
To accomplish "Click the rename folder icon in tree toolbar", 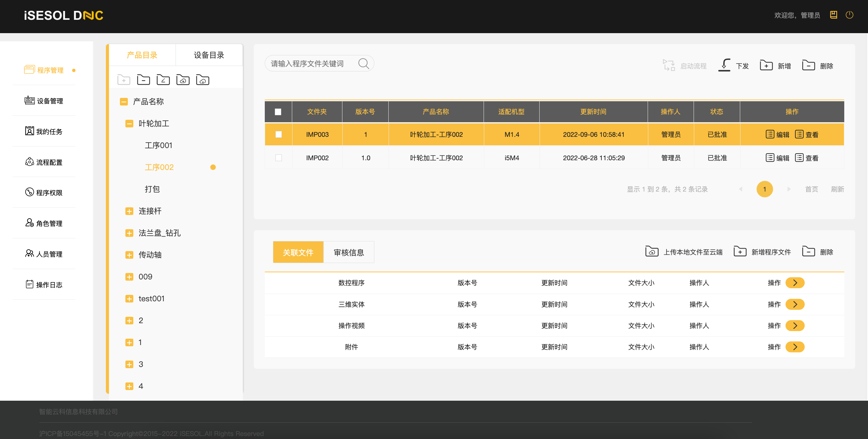I will 163,80.
